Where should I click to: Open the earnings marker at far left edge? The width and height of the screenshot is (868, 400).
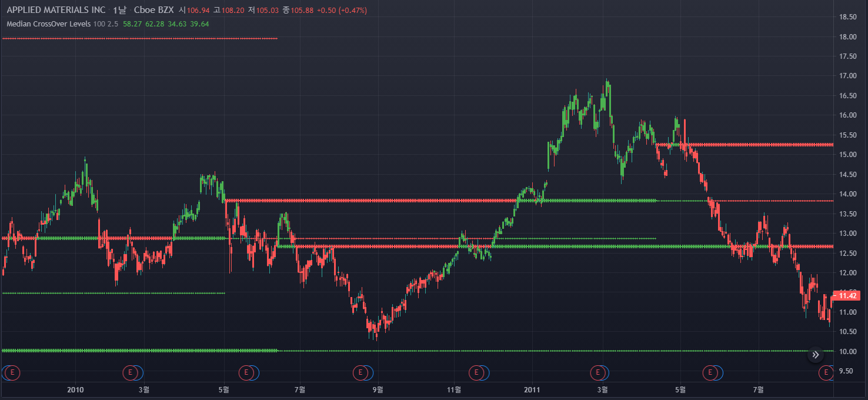point(11,372)
